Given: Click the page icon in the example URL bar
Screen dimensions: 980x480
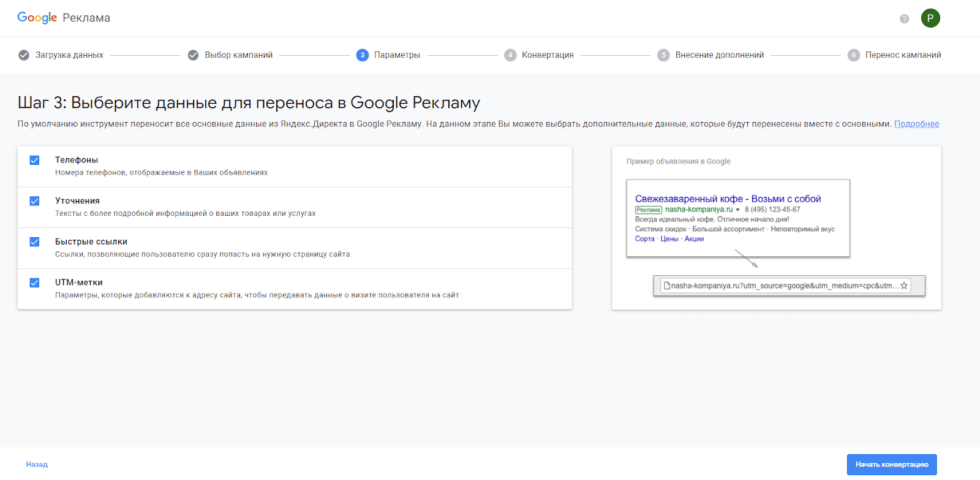Looking at the screenshot, I should (667, 286).
